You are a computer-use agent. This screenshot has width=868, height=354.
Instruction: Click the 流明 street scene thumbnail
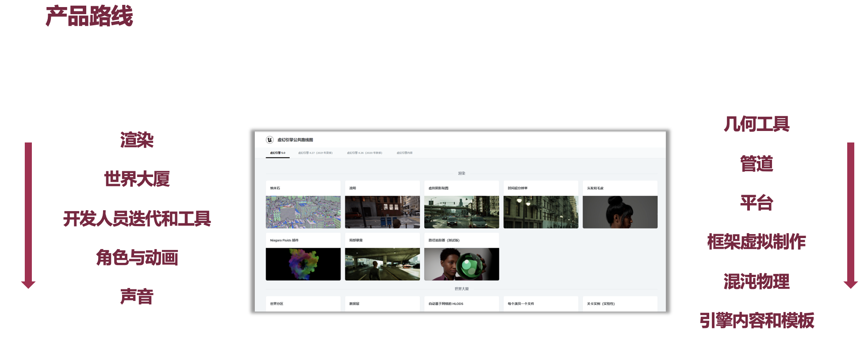(382, 212)
